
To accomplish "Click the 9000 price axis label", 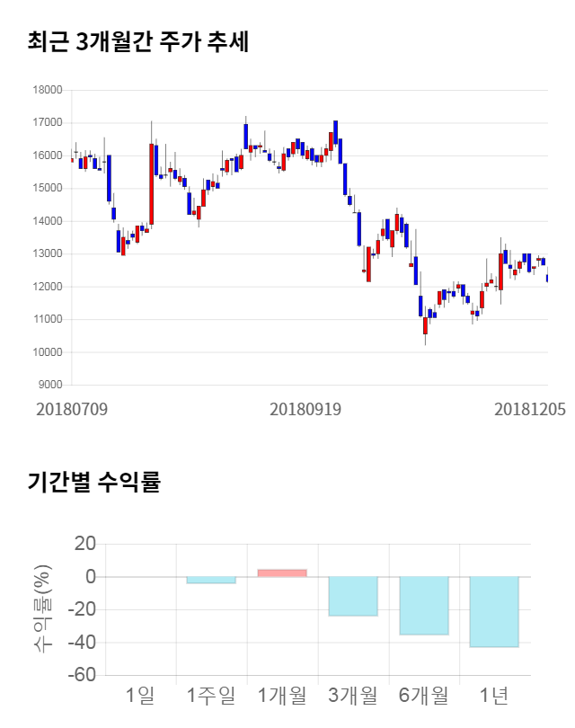I will click(x=49, y=385).
